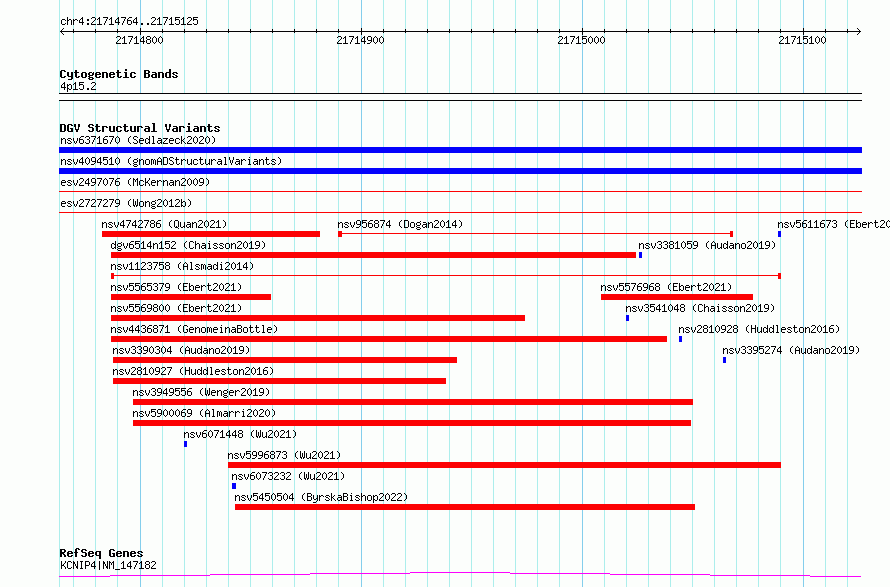The image size is (890, 587).
Task: Click the nsv2810928 (Huddleston2016) variant label
Action: (759, 329)
